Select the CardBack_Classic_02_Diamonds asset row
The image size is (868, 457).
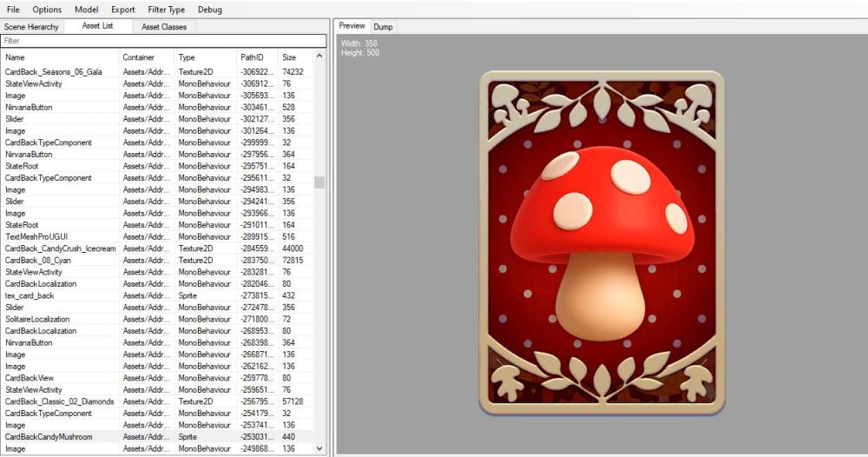[61, 401]
